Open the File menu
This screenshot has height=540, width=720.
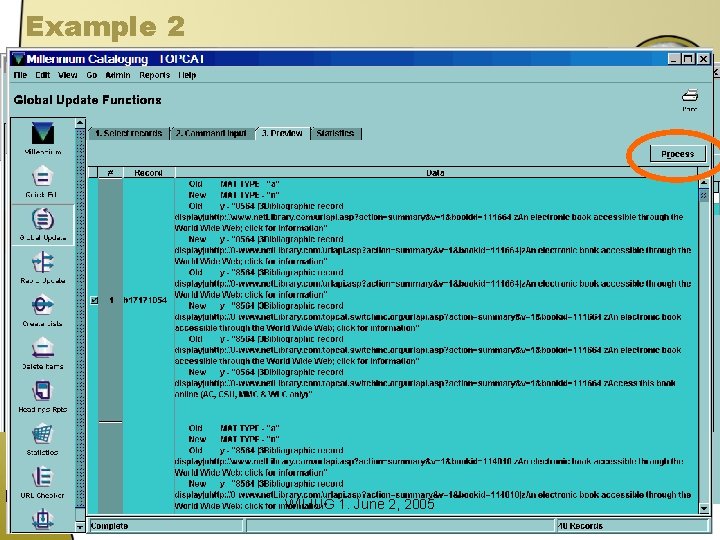tap(20, 75)
